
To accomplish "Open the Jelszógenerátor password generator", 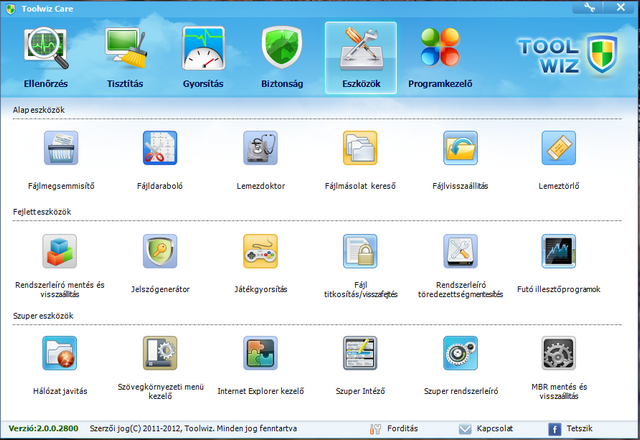I will 160,251.
